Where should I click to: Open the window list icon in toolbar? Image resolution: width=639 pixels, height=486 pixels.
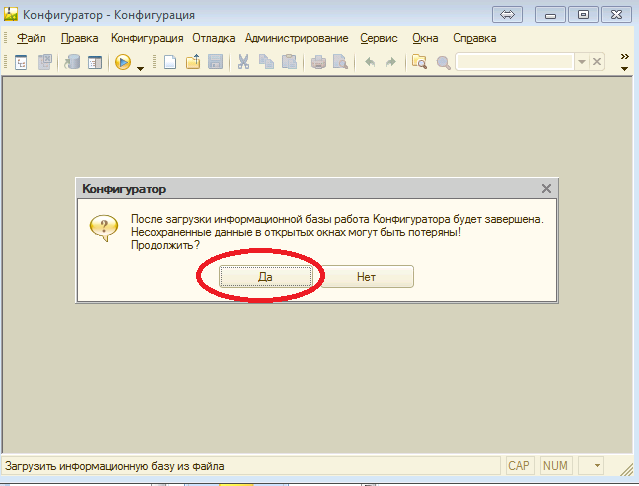(x=95, y=62)
